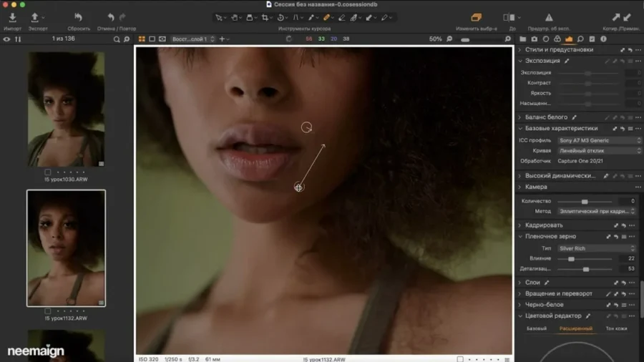Click the Изменить выбр-е orange icon
This screenshot has width=644, height=362.
pyautogui.click(x=476, y=17)
